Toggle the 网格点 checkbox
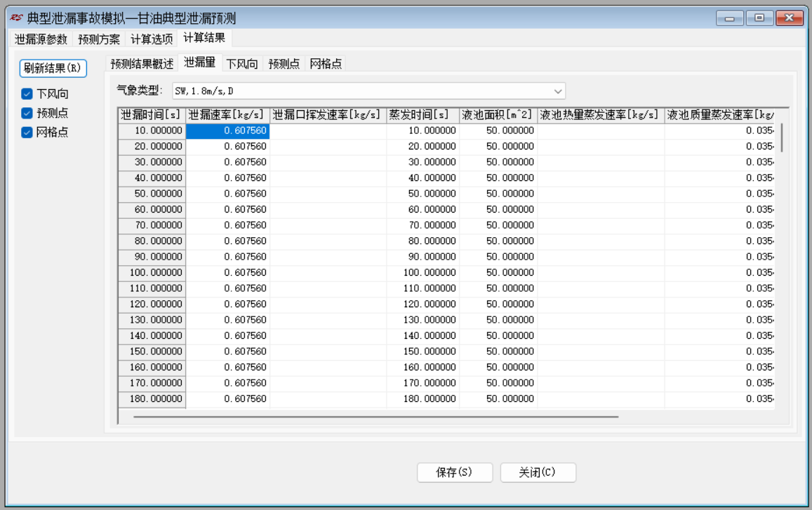The height and width of the screenshot is (510, 812). pos(27,132)
